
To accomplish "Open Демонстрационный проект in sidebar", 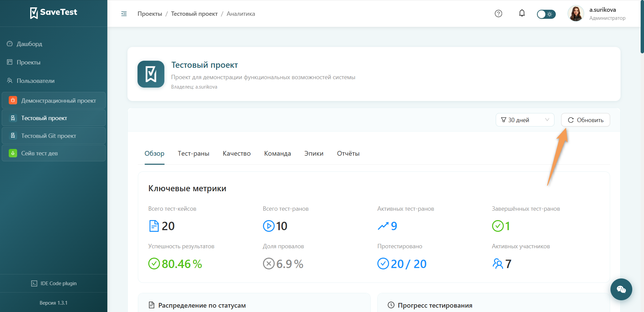I will pyautogui.click(x=54, y=100).
